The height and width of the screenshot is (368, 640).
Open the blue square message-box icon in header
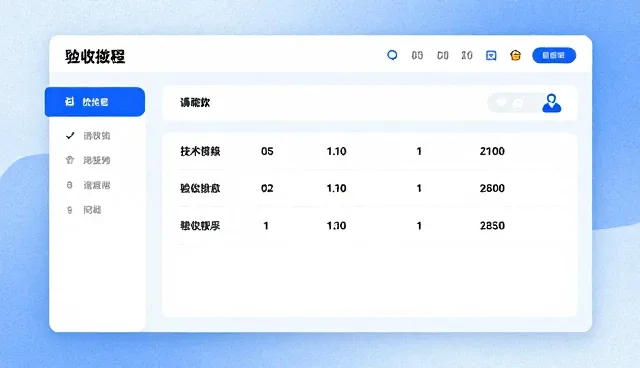pyautogui.click(x=491, y=55)
